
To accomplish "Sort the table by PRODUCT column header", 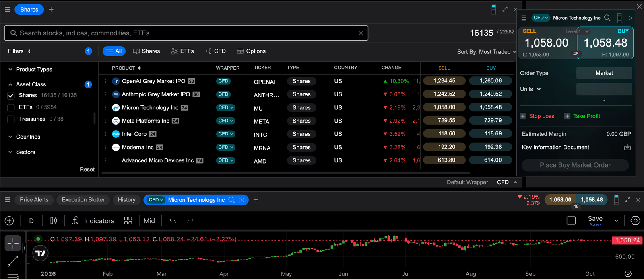I will point(126,68).
